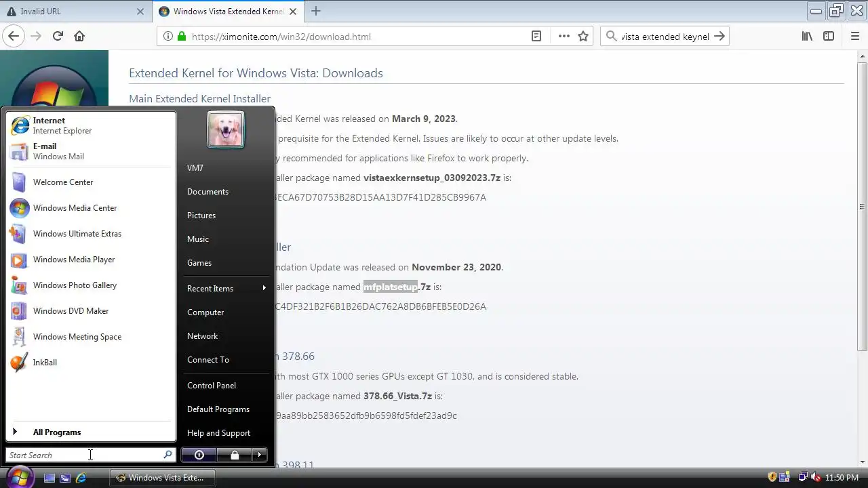Screen dimensions: 868x488
Task: Open Internet Explorer from Start menu
Action: click(91, 125)
